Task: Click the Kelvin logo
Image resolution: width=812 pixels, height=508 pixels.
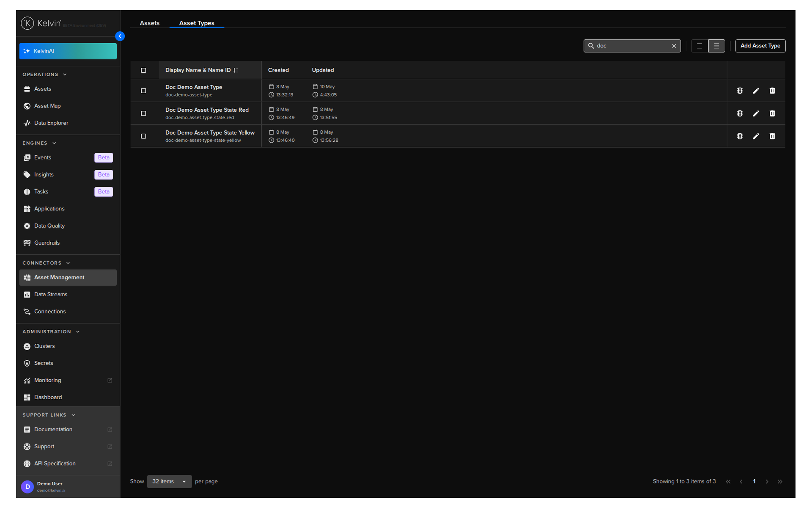Action: 41,23
